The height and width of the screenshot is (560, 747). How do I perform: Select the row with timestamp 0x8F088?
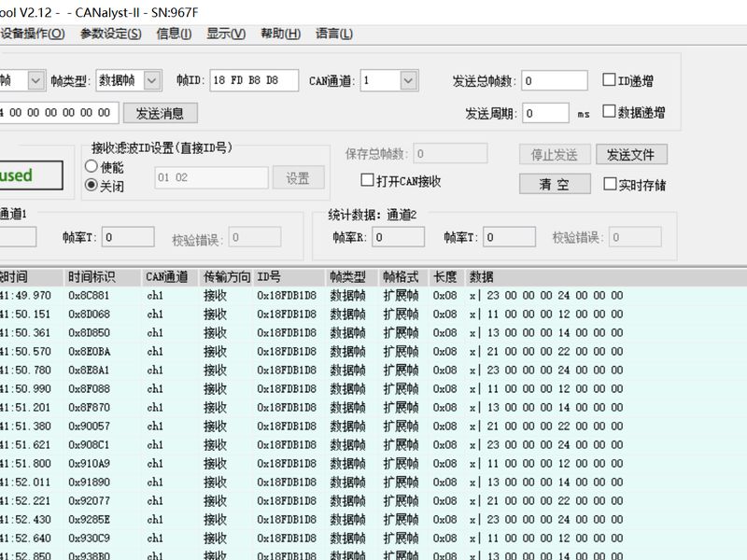point(373,389)
